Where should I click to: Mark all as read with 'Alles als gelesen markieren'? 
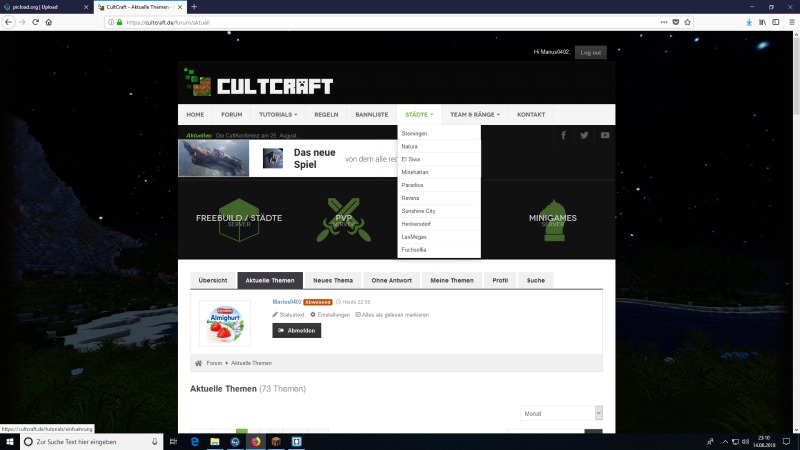coord(391,315)
